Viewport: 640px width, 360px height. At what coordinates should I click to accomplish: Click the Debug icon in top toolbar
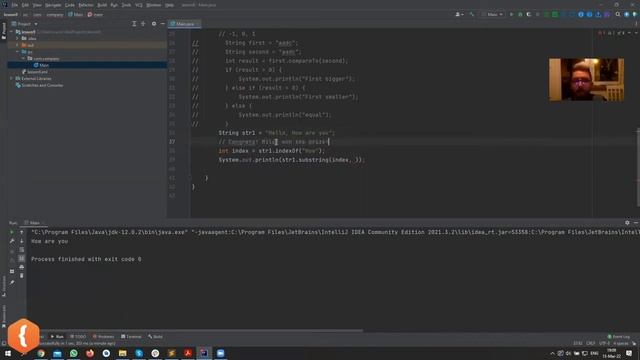tap(520, 14)
